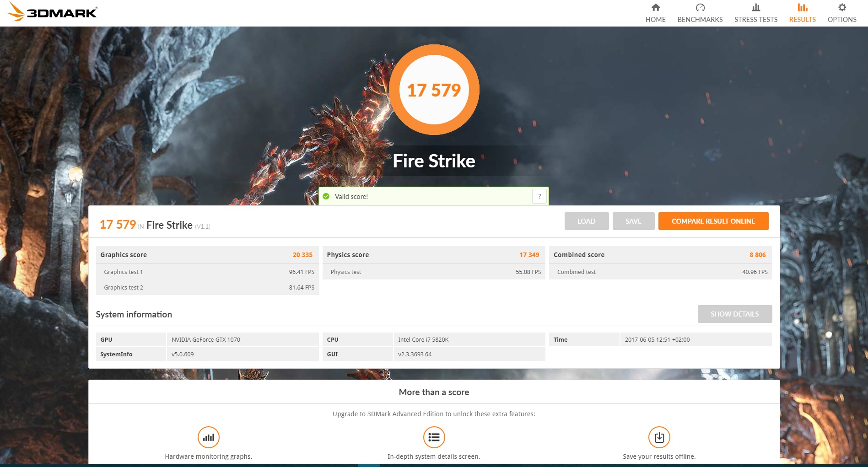Image resolution: width=868 pixels, height=467 pixels.
Task: Click the Combined test row label
Action: [576, 272]
